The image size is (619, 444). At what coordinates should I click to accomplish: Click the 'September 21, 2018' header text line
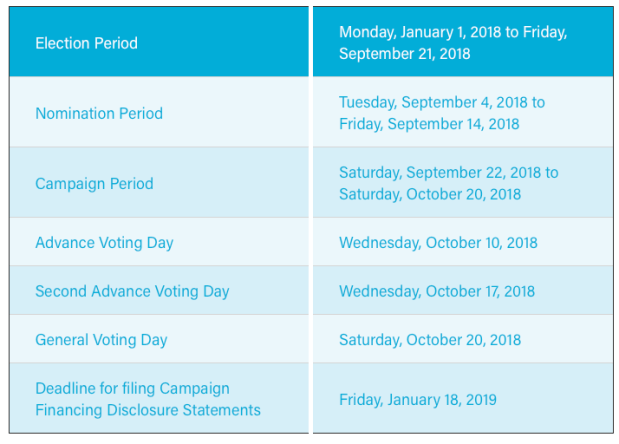pos(404,54)
